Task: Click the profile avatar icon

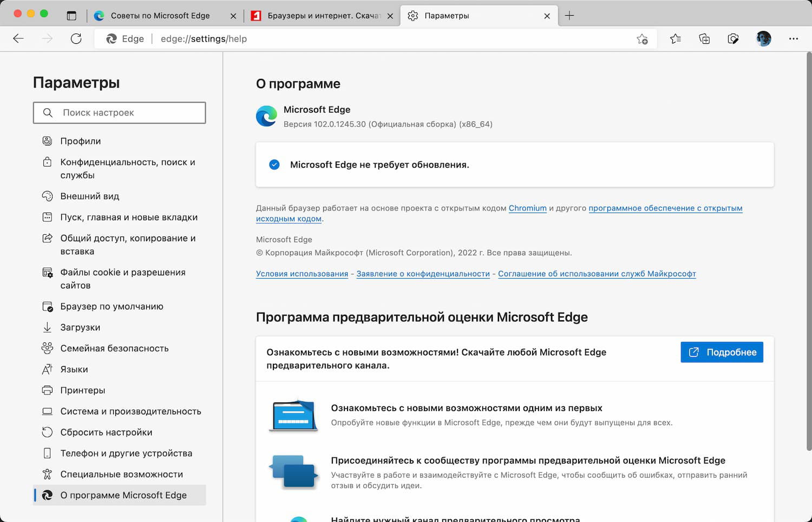Action: [763, 38]
